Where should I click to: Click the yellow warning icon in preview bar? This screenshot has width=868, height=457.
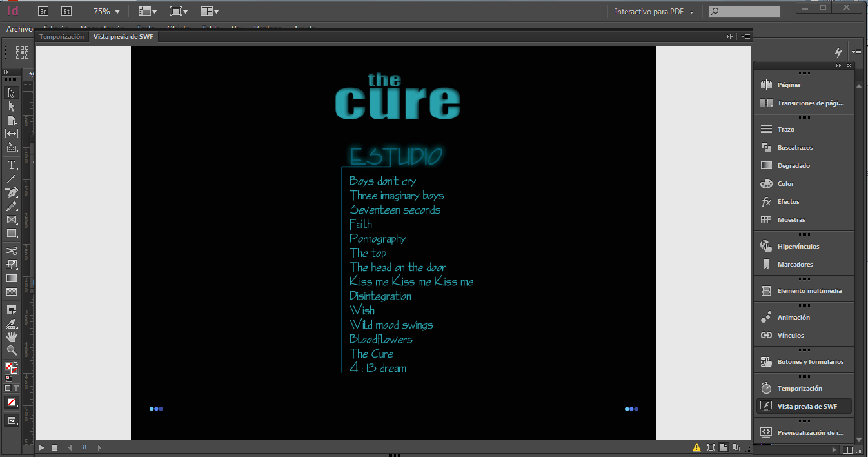tap(696, 447)
